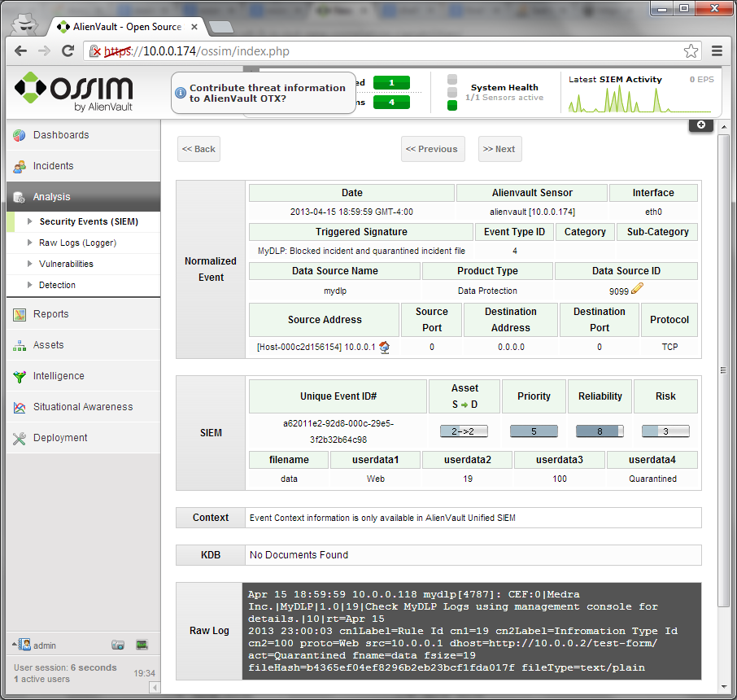Open a new browser tab
The height and width of the screenshot is (700, 737).
point(220,28)
